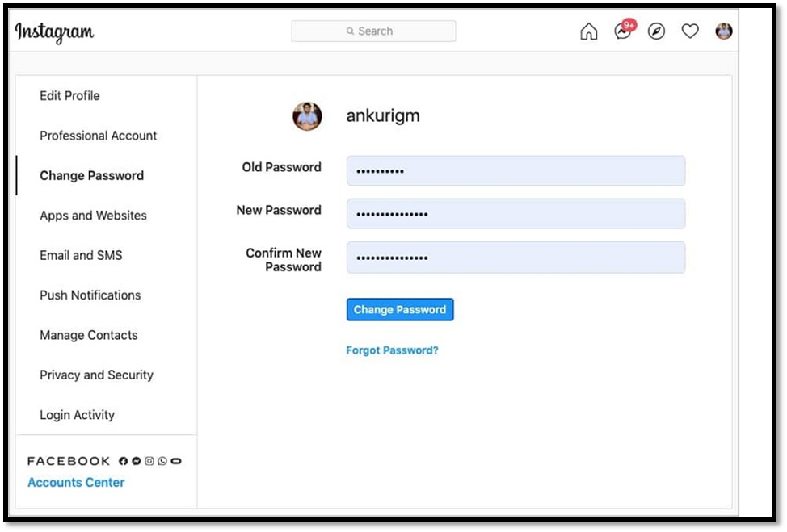Click the Forgot Password? link
Screen dimensions: 787x532
coord(392,350)
